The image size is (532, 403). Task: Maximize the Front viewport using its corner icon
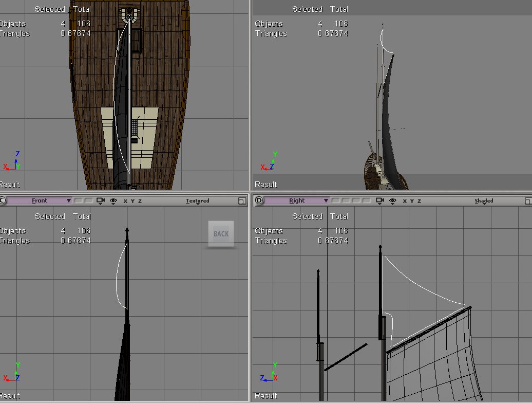242,200
